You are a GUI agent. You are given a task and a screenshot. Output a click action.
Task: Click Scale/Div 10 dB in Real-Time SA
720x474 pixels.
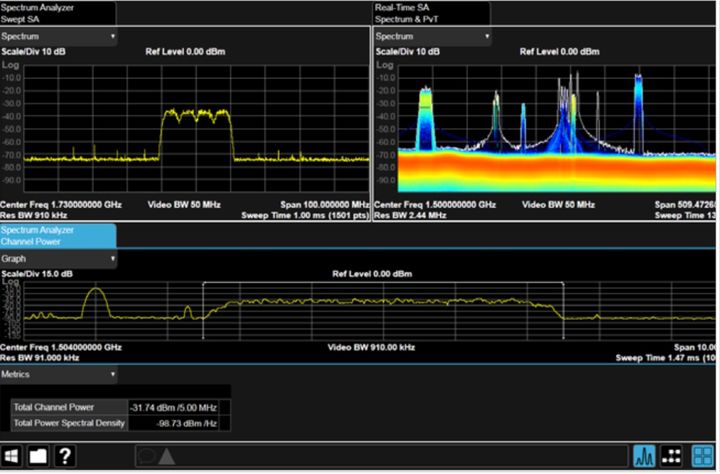[408, 52]
